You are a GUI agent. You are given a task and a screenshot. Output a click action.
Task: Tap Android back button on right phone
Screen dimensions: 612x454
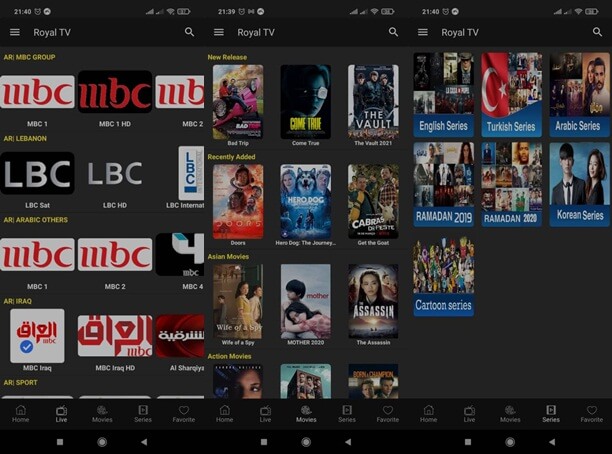point(552,442)
